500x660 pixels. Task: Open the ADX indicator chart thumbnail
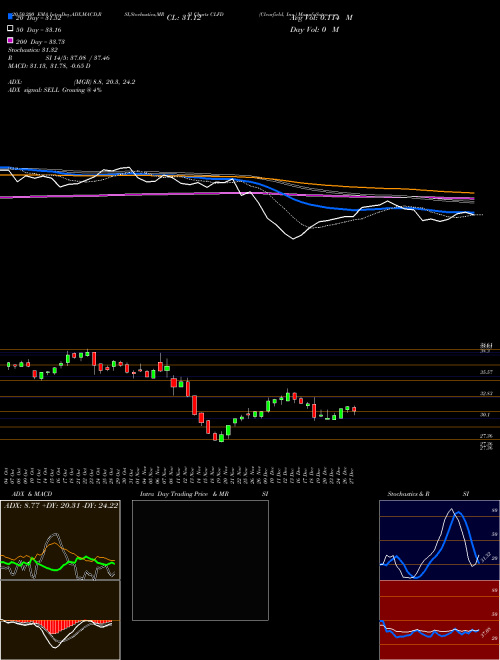click(60, 540)
